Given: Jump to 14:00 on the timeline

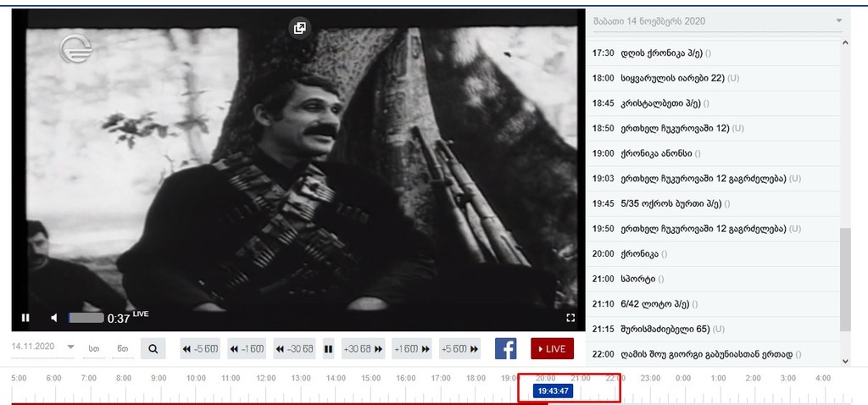Looking at the screenshot, I should pyautogui.click(x=336, y=378).
